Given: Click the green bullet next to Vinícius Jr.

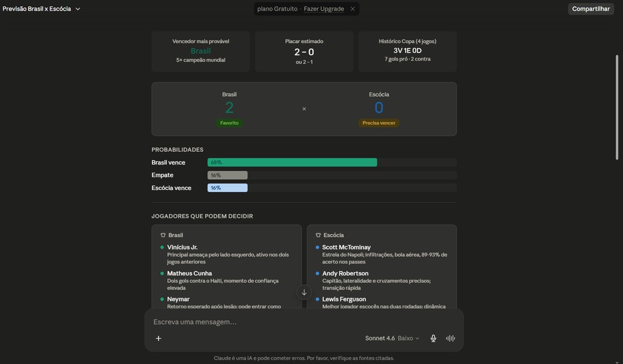Looking at the screenshot, I should (x=162, y=247).
